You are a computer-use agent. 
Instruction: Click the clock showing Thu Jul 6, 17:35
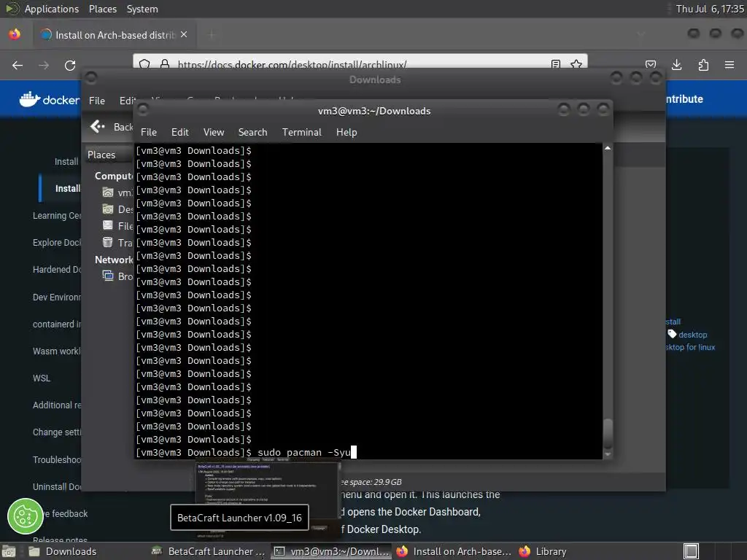point(709,9)
